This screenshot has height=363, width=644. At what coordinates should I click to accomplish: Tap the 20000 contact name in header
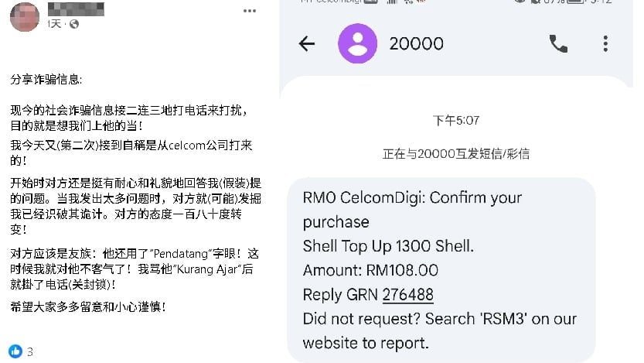(416, 43)
